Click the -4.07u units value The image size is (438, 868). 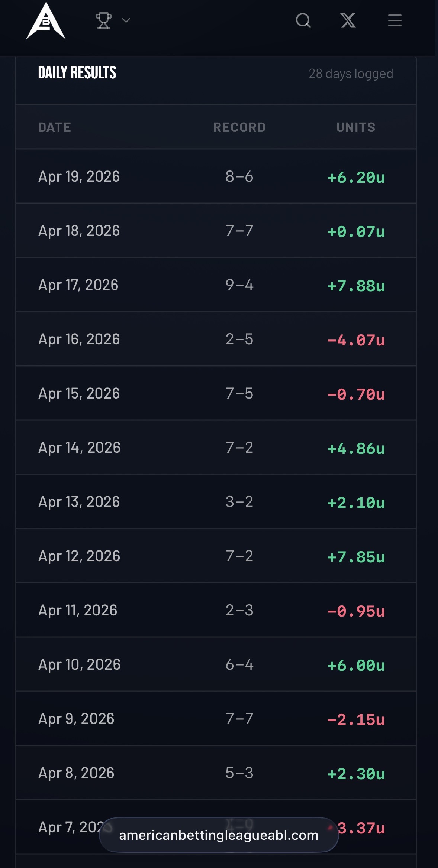[x=356, y=340]
